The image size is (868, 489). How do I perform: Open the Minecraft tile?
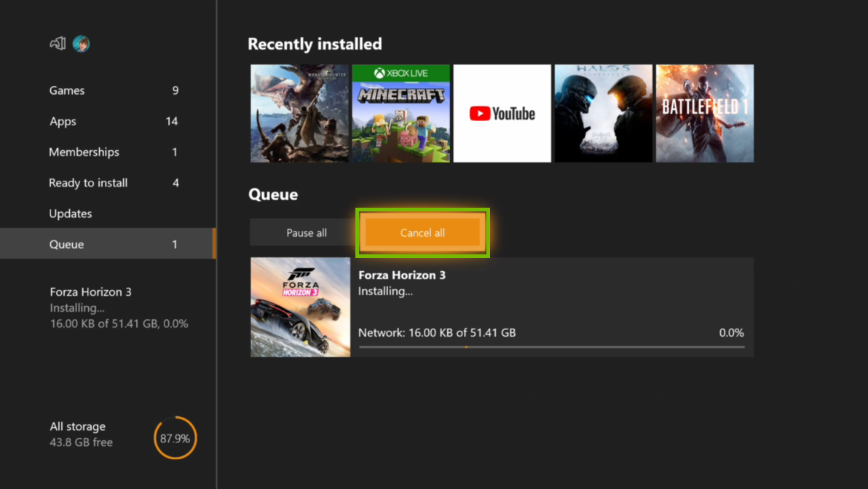click(x=401, y=113)
